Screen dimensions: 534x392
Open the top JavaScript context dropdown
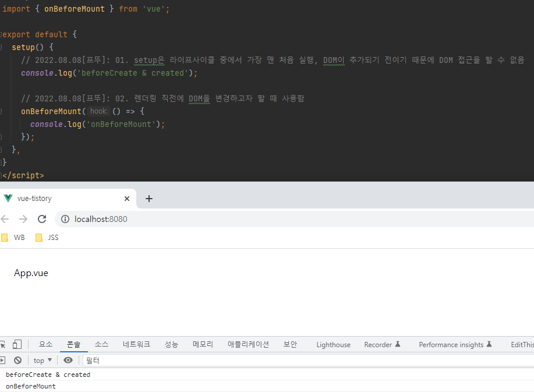pyautogui.click(x=43, y=361)
